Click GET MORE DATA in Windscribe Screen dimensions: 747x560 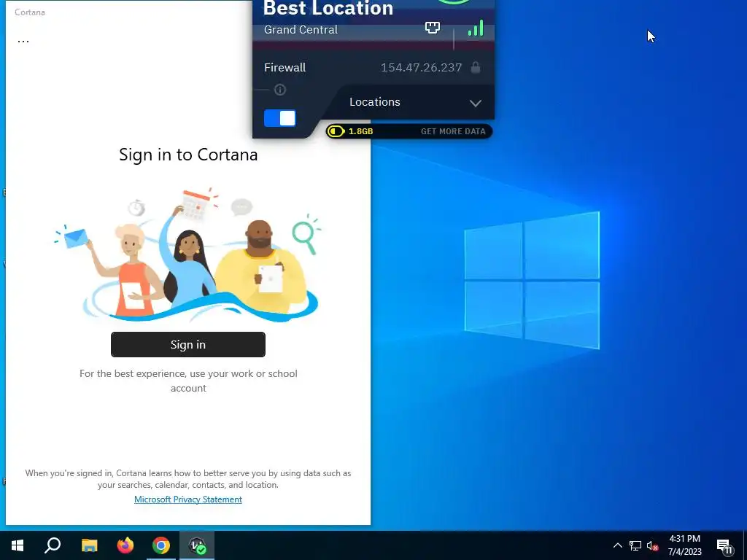click(453, 131)
